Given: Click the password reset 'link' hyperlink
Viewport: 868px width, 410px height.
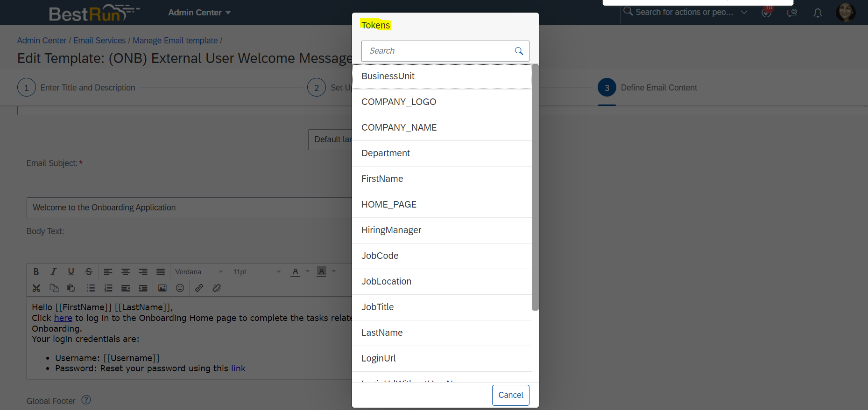Looking at the screenshot, I should (x=238, y=368).
